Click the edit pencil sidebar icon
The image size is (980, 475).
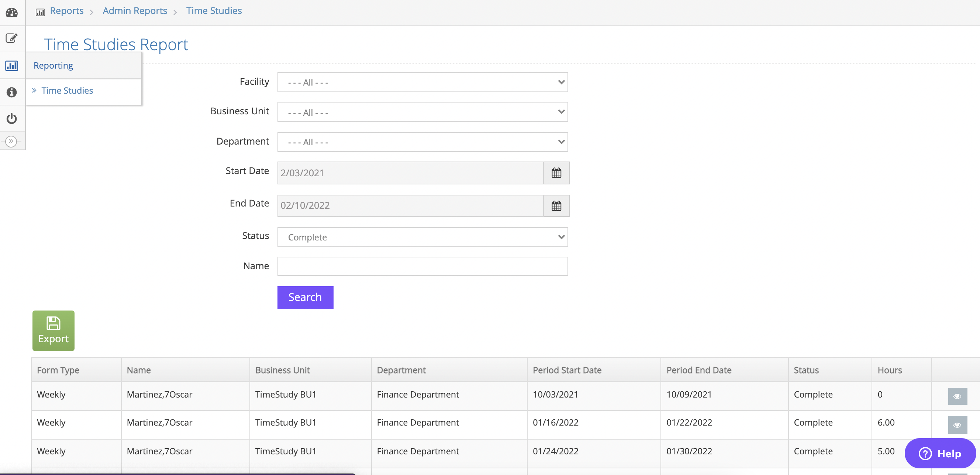[x=12, y=38]
